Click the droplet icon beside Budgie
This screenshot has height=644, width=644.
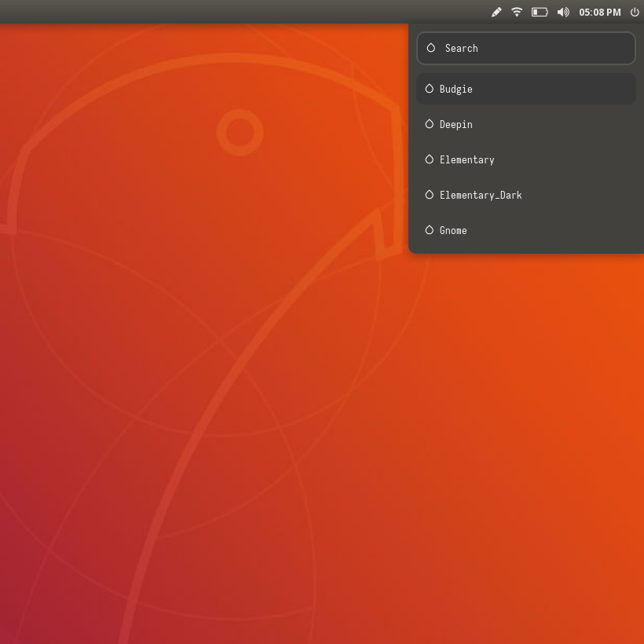[x=429, y=89]
